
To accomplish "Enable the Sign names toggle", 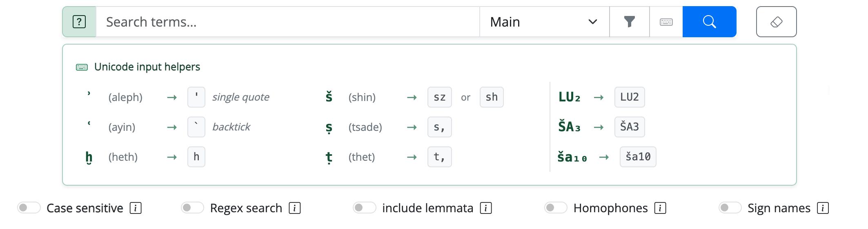I will (x=730, y=208).
